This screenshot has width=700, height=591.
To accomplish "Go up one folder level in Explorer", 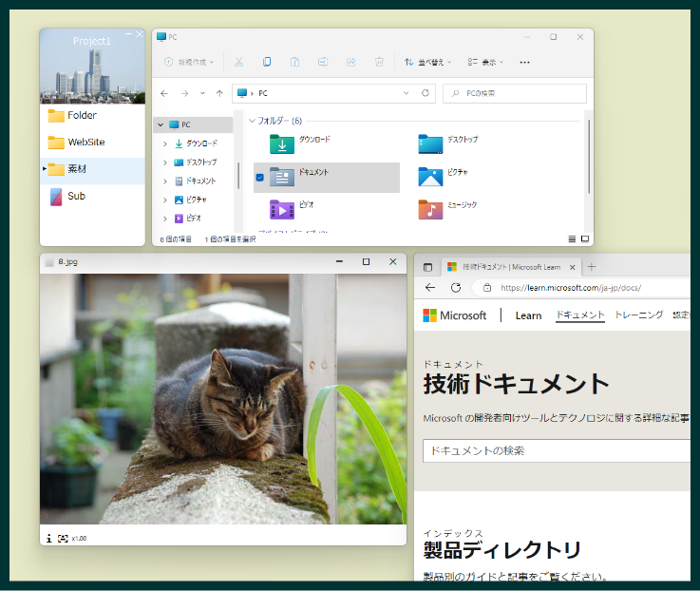I will (x=219, y=93).
